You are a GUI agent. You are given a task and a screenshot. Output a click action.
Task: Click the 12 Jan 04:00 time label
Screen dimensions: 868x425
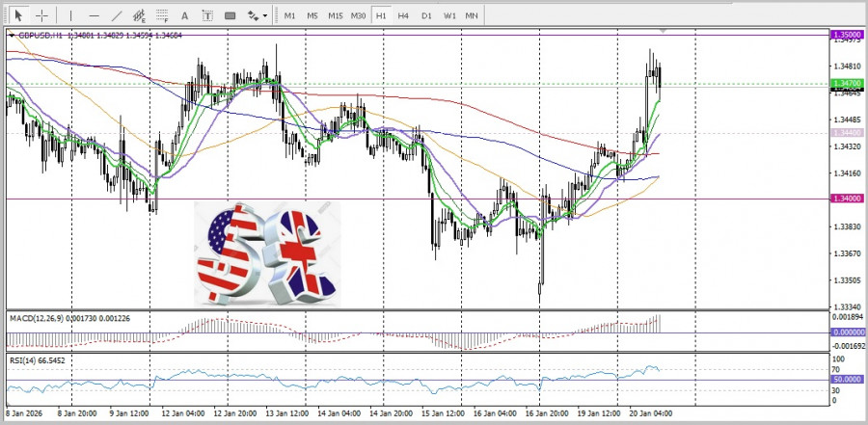coord(185,413)
